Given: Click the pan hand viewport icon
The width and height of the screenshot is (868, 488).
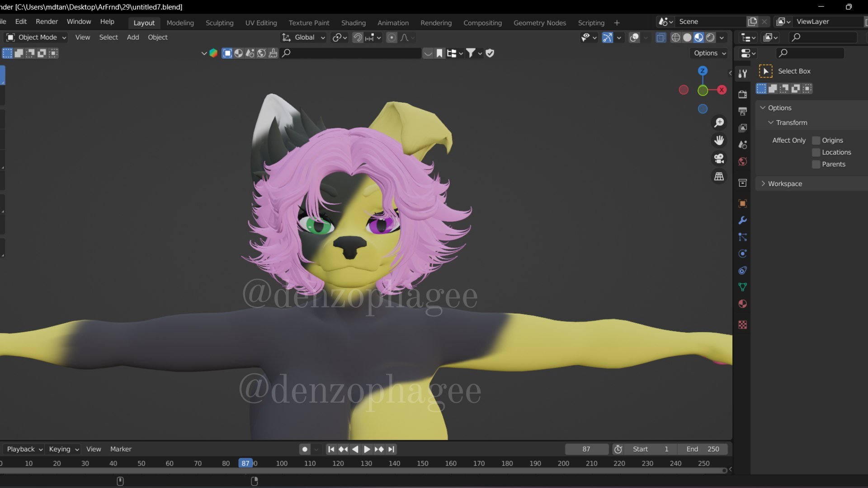Looking at the screenshot, I should [x=719, y=141].
